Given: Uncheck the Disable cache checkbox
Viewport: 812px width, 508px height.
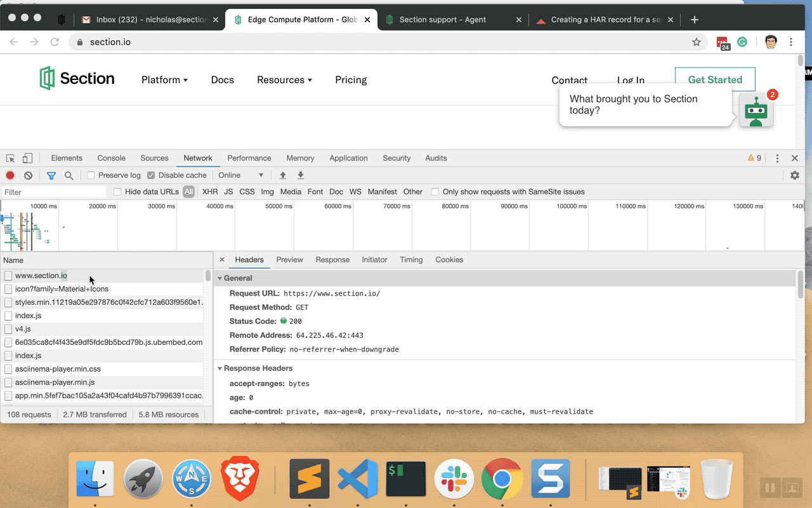Looking at the screenshot, I should (151, 175).
